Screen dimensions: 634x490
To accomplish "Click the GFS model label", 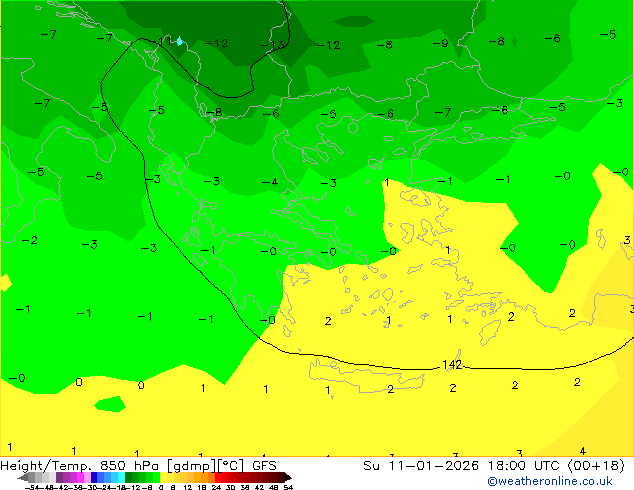I will (x=264, y=466).
